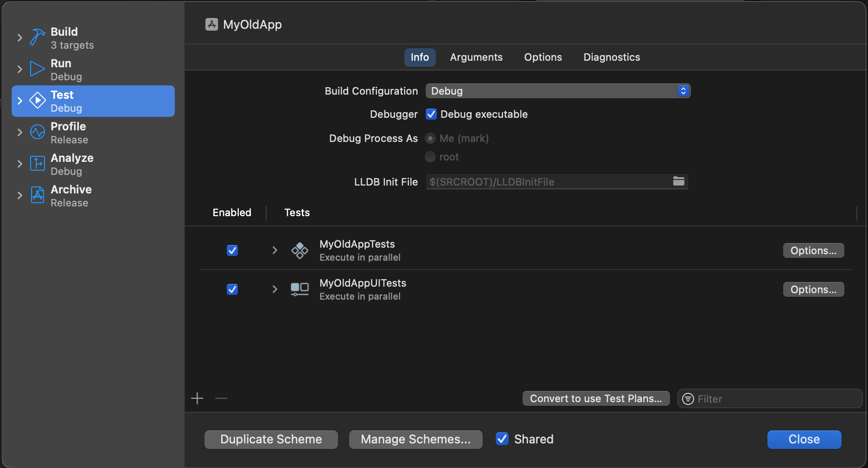
Task: Click Convert to use Test Plans
Action: click(596, 398)
